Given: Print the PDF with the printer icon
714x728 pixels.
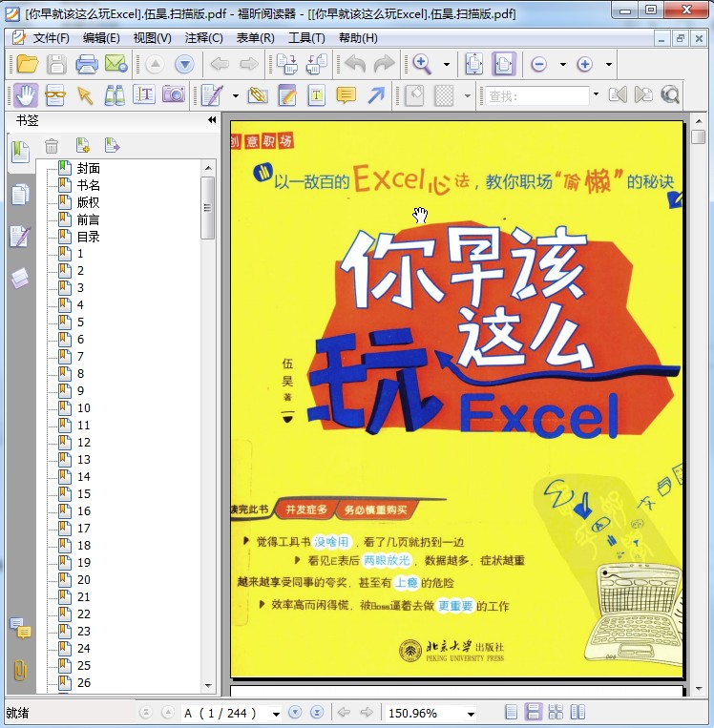Looking at the screenshot, I should click(x=87, y=64).
